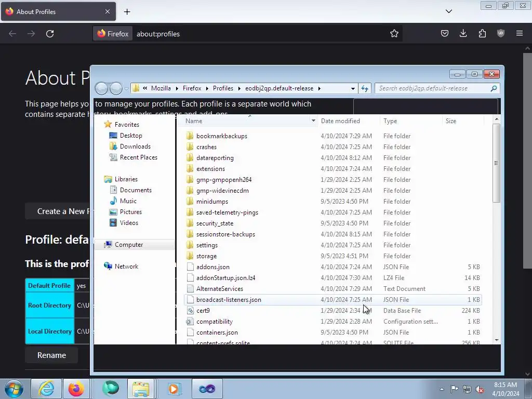Open Save to Pocket in Firefox toolbar

[445, 33]
